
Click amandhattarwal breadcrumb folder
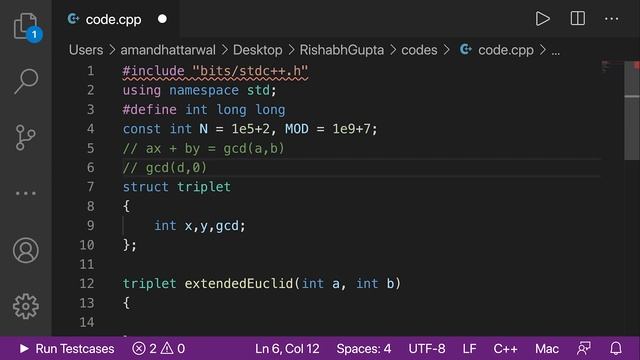tap(168, 50)
